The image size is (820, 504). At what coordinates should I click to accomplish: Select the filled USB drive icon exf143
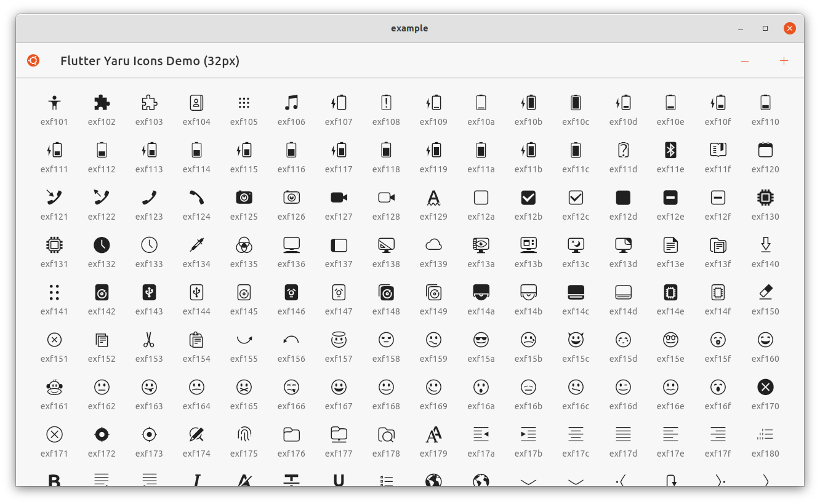[149, 292]
